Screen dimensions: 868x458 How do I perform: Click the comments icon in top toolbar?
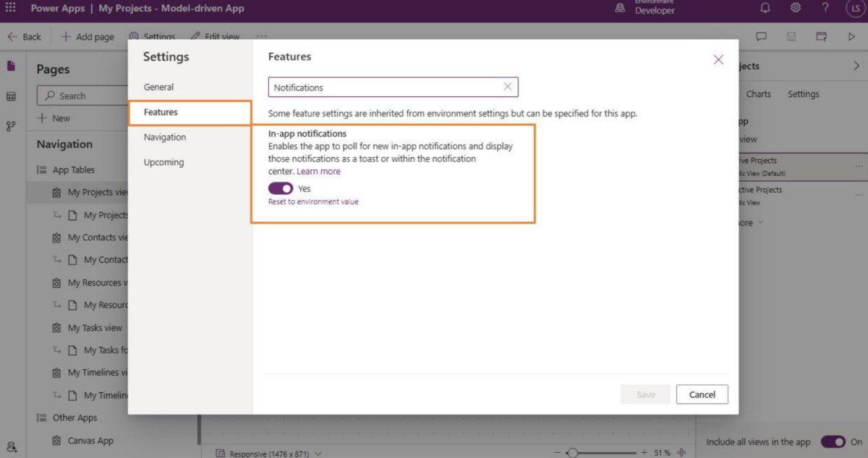pyautogui.click(x=761, y=36)
